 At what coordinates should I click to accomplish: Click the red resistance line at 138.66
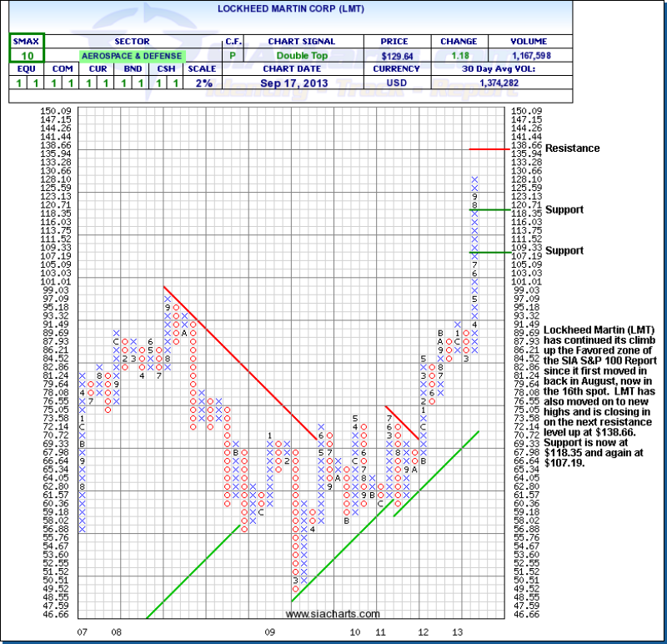[489, 148]
